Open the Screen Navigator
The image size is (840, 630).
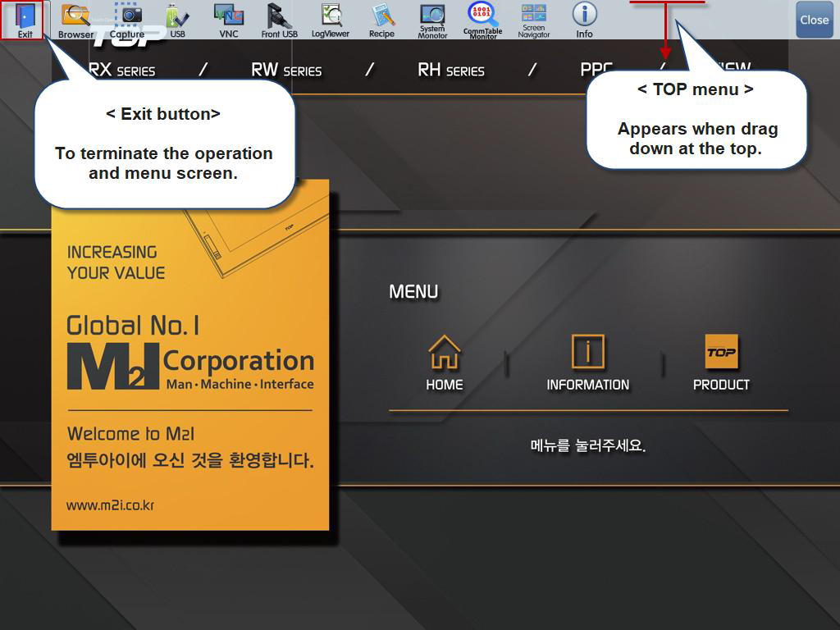click(533, 21)
